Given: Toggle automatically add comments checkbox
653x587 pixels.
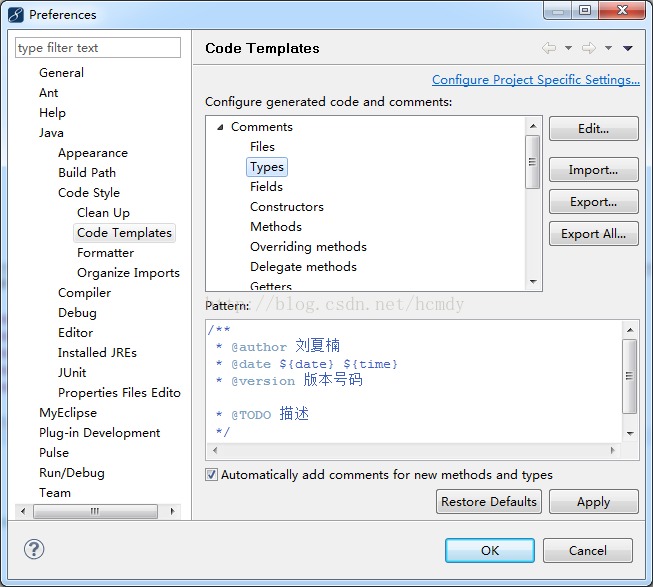Looking at the screenshot, I should [x=211, y=475].
